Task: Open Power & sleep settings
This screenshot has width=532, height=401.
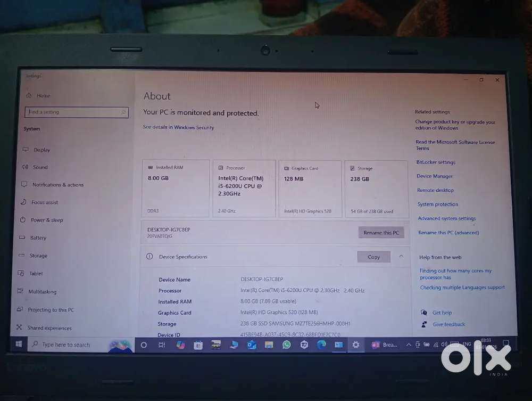Action: coord(47,220)
